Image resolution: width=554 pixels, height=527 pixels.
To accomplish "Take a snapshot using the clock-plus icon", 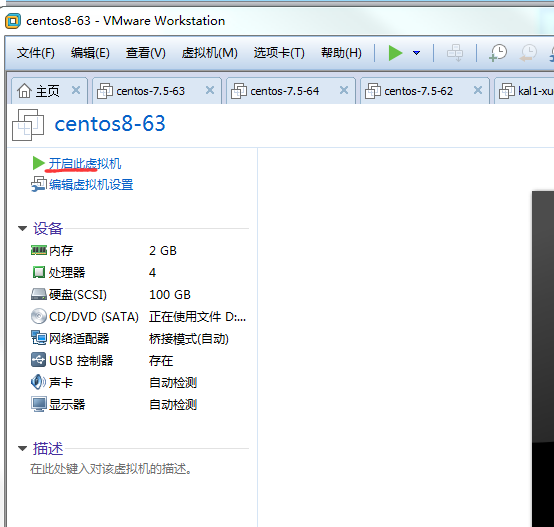I will [498, 53].
